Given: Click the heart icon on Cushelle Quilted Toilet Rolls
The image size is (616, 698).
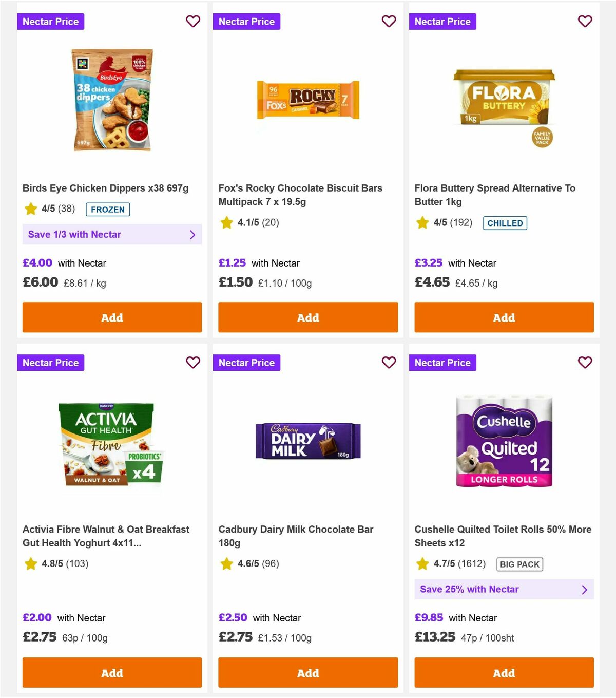Looking at the screenshot, I should point(585,363).
